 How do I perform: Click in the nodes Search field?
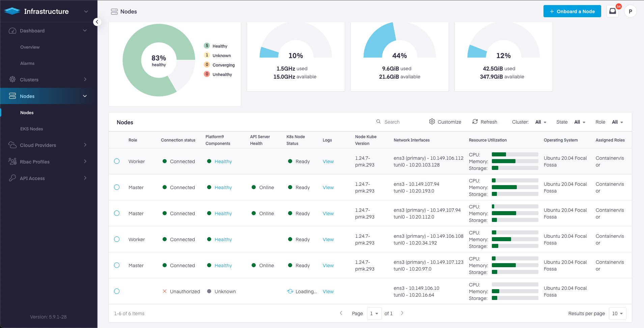[401, 122]
